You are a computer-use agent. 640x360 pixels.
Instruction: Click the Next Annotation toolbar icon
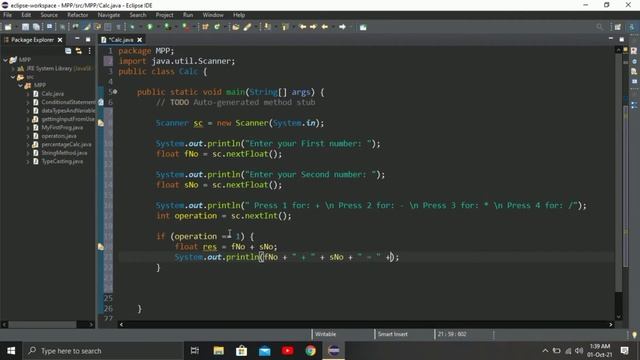click(267, 27)
